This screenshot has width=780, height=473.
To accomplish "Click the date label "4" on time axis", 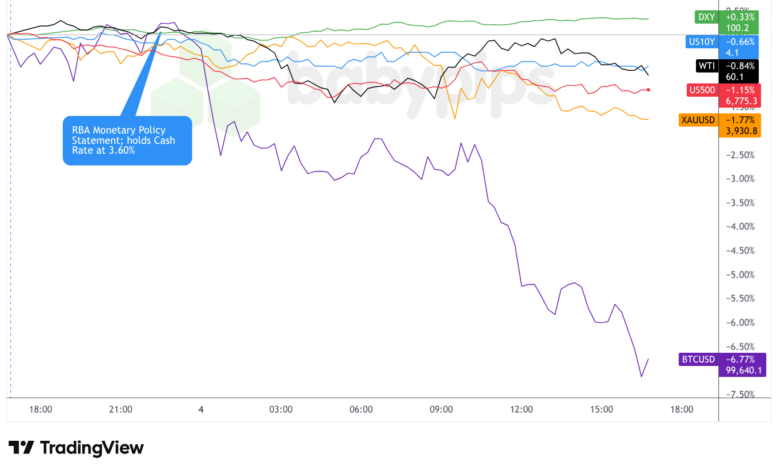I will click(201, 409).
